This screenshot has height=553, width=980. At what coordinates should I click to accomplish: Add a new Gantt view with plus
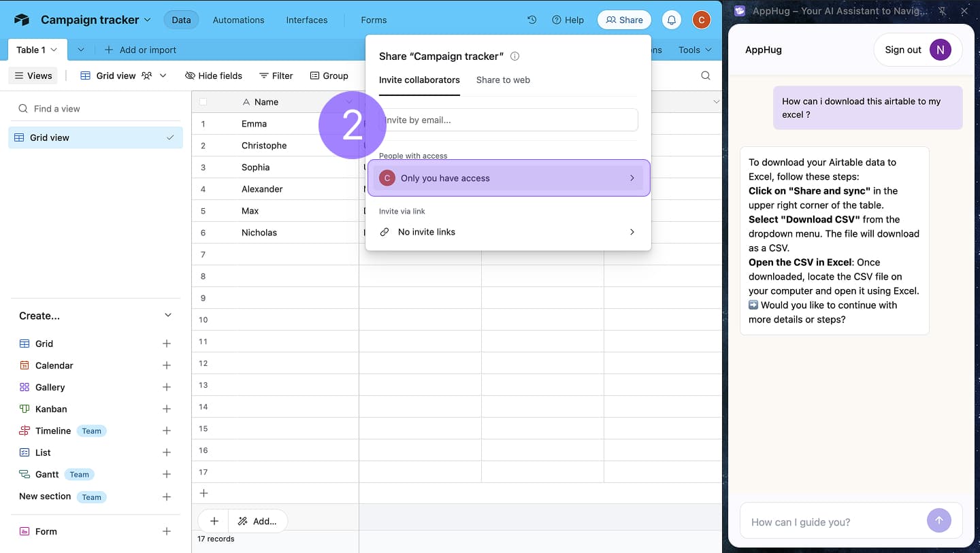tap(167, 474)
